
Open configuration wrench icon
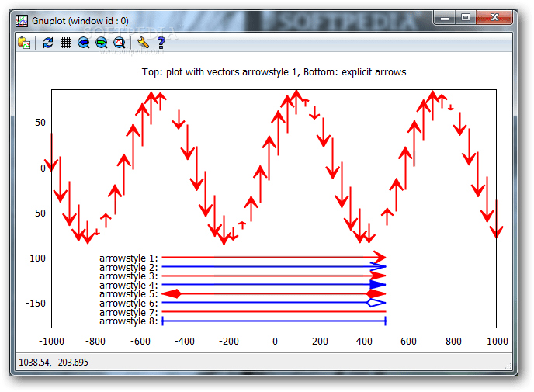pyautogui.click(x=143, y=43)
